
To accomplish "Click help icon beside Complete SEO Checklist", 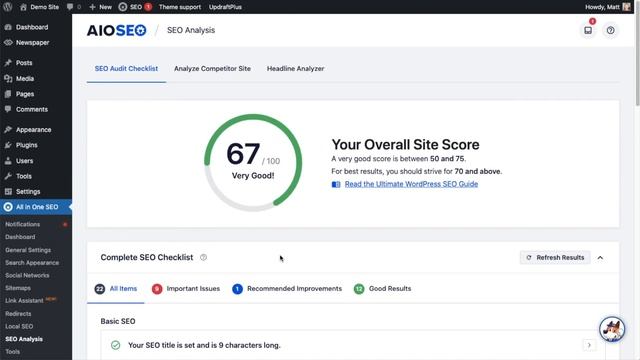I will [x=203, y=258].
